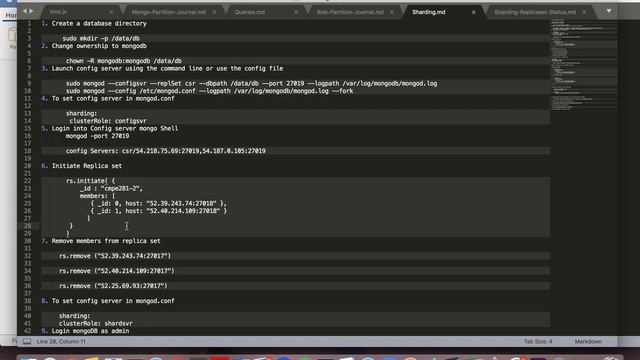The height and width of the screenshot is (360, 640).
Task: Click the 'sudo mongod --config /etc/mongod.conf' line
Action: (x=209, y=91)
